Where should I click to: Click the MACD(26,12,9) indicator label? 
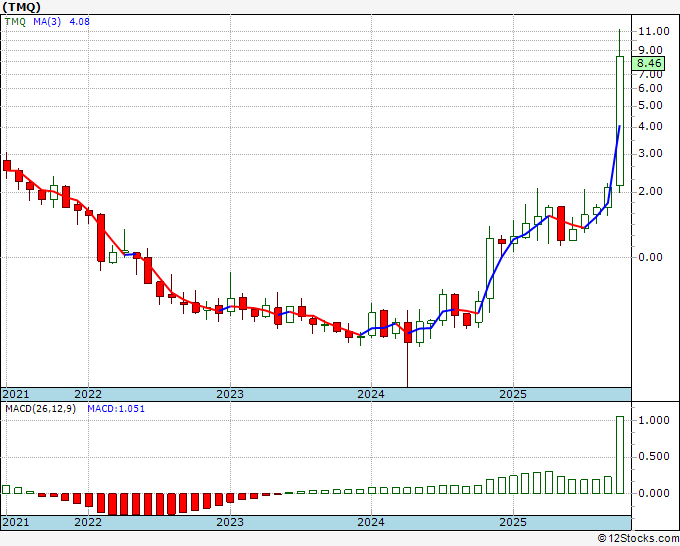(x=40, y=409)
